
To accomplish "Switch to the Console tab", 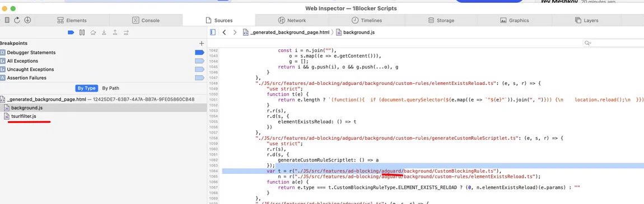I will pos(146,20).
